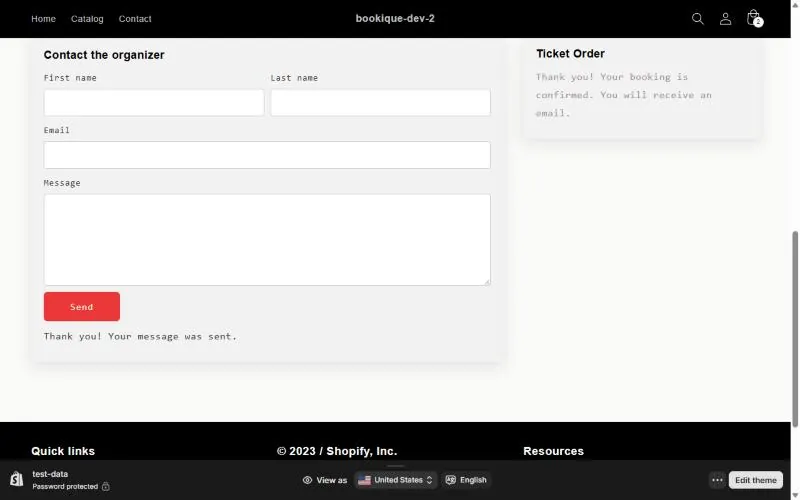Viewport: 800px width, 500px height.
Task: Click the Message textarea resize grip
Action: pyautogui.click(x=487, y=281)
